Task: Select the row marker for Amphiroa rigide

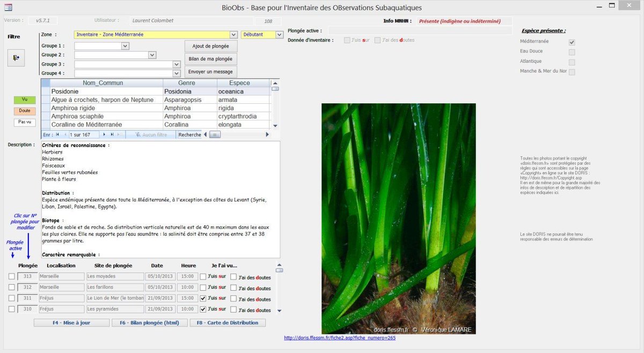Action: 45,108
